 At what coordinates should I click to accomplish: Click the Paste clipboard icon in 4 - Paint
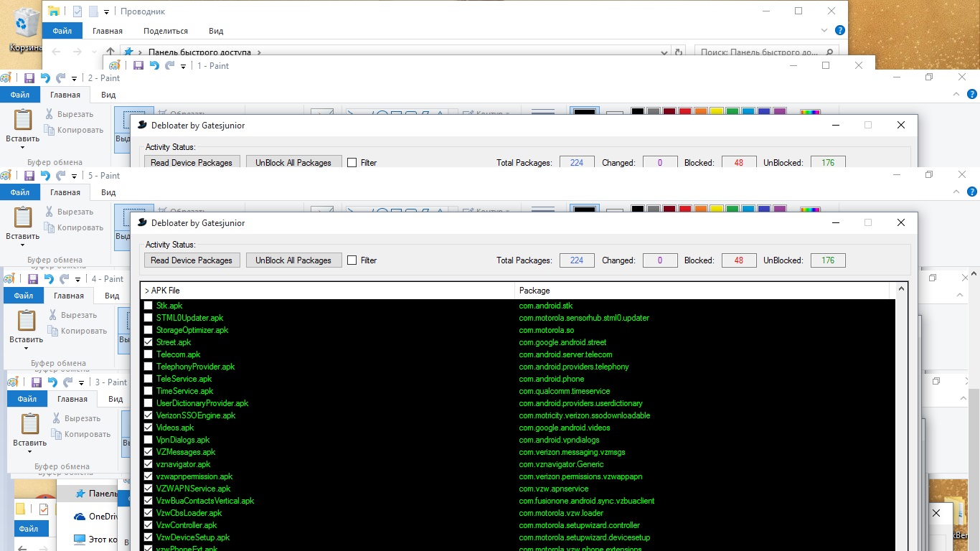point(27,321)
